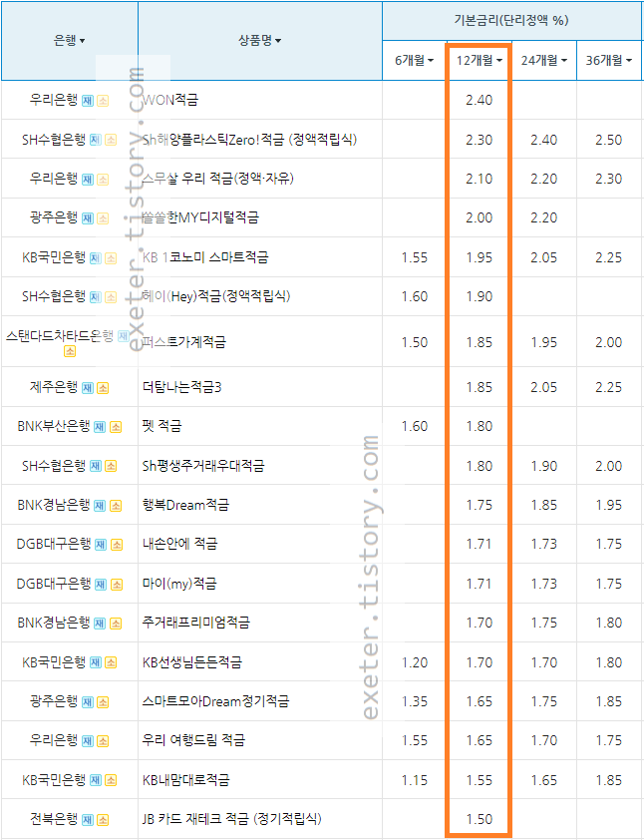
Task: Select the 퍼스트가계적금 product name
Action: [x=183, y=342]
